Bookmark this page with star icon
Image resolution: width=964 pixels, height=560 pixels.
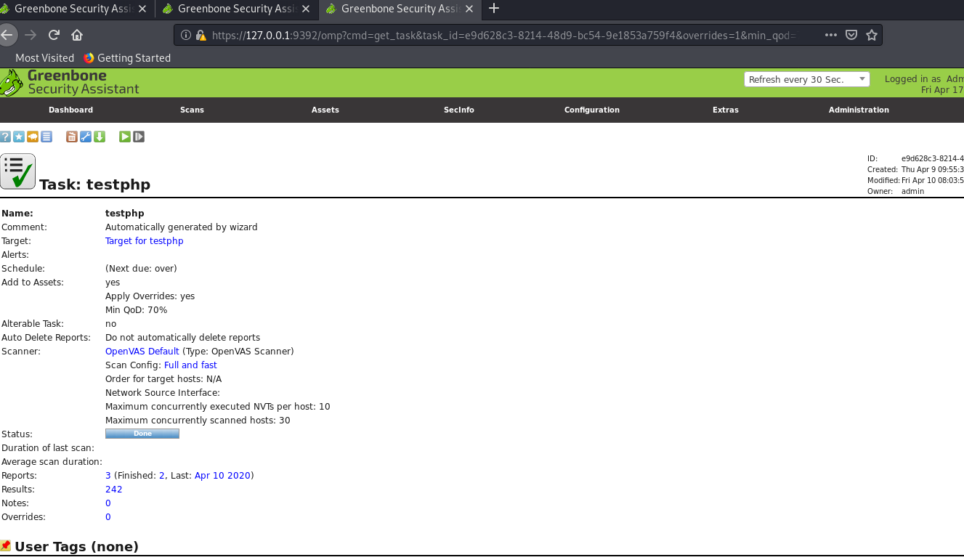click(x=872, y=35)
